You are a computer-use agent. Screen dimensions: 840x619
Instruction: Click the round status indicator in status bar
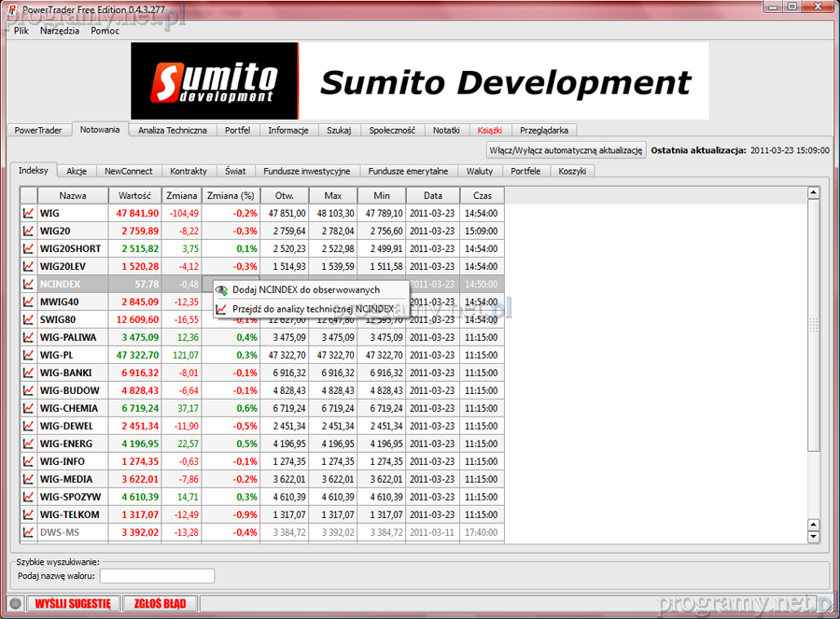[15, 603]
